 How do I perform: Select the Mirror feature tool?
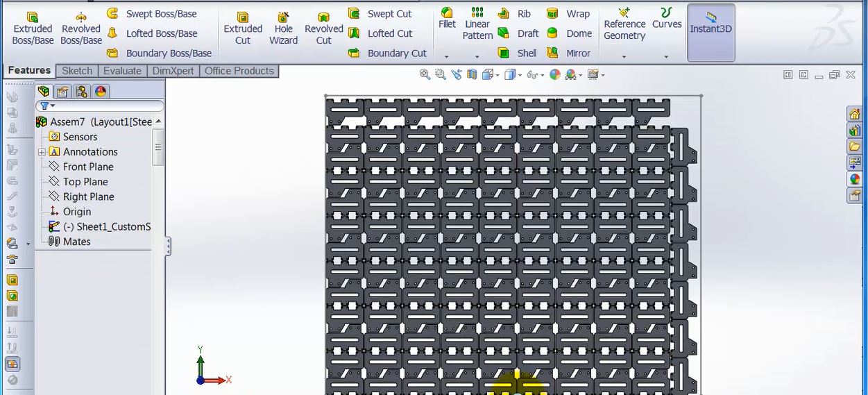(x=570, y=53)
